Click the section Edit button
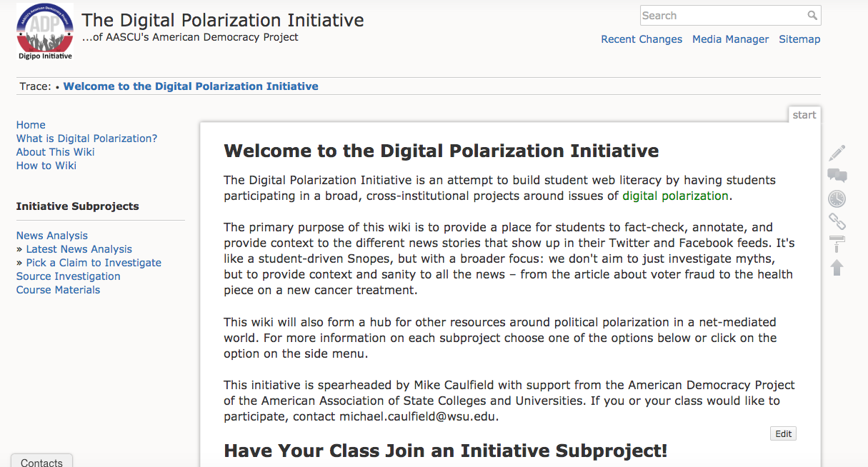 coord(784,434)
